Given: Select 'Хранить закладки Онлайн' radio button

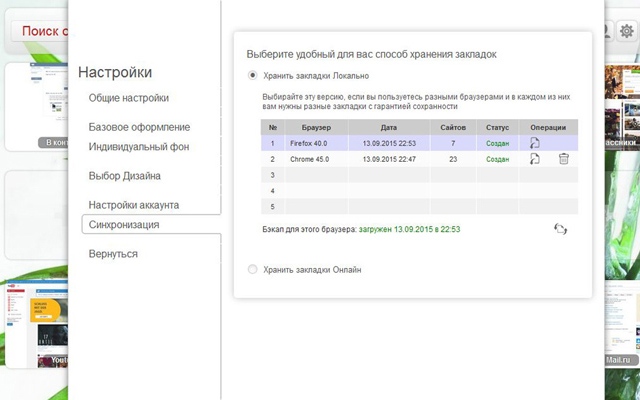Looking at the screenshot, I should [253, 269].
